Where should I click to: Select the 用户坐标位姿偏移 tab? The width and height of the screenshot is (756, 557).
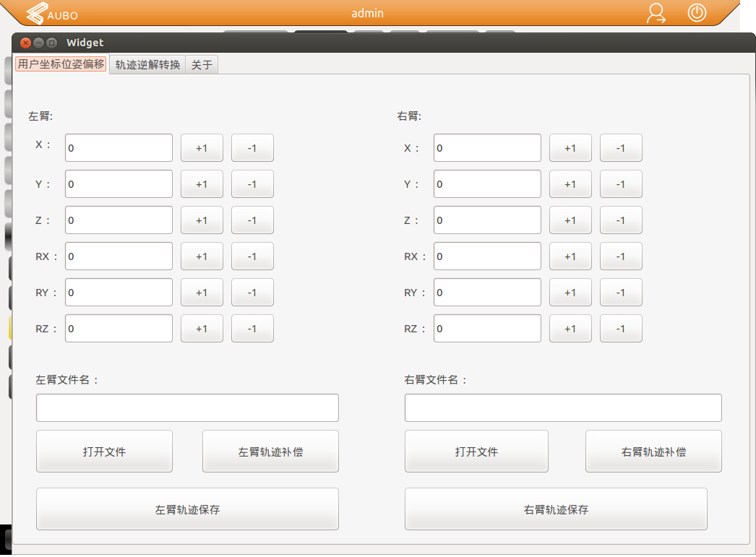pos(61,64)
